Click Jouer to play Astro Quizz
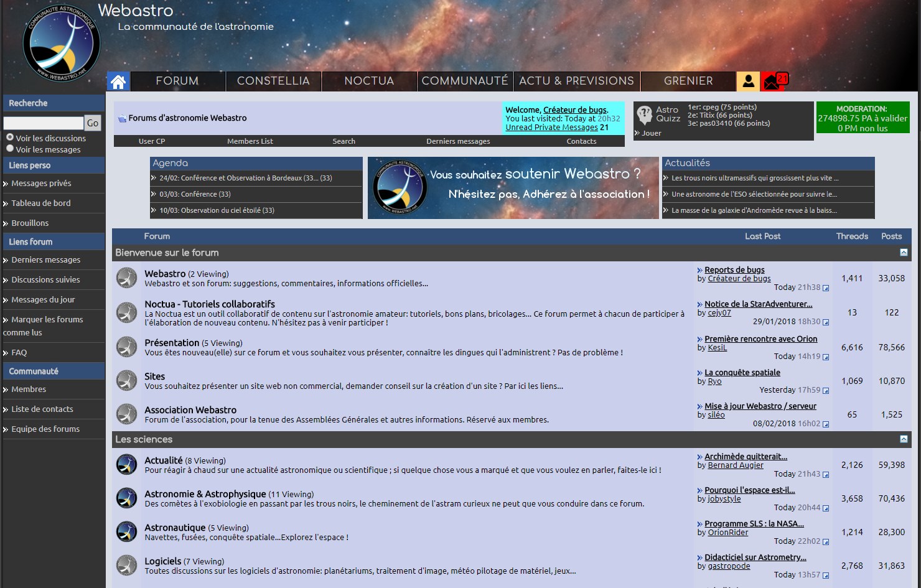Image resolution: width=921 pixels, height=588 pixels. pyautogui.click(x=652, y=133)
